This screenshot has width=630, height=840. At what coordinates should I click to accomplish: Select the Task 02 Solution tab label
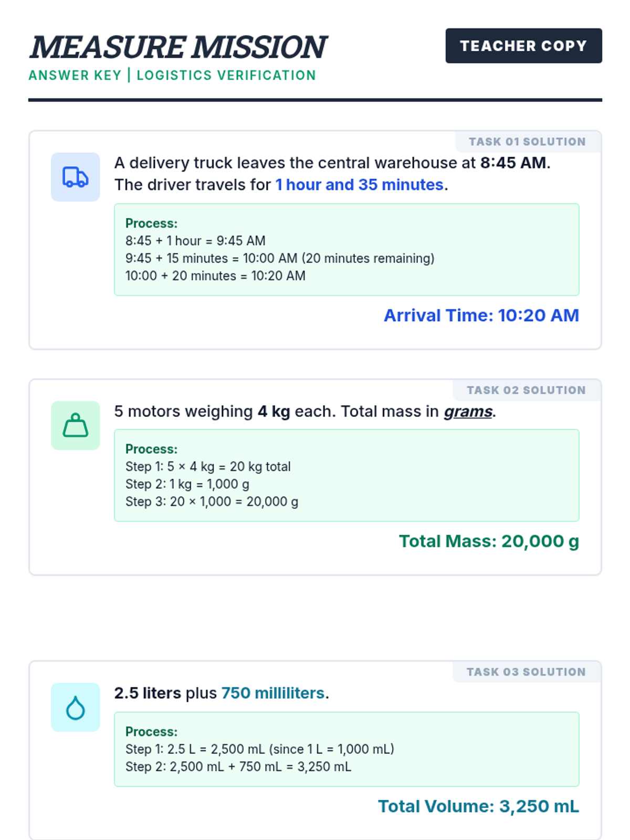526,390
